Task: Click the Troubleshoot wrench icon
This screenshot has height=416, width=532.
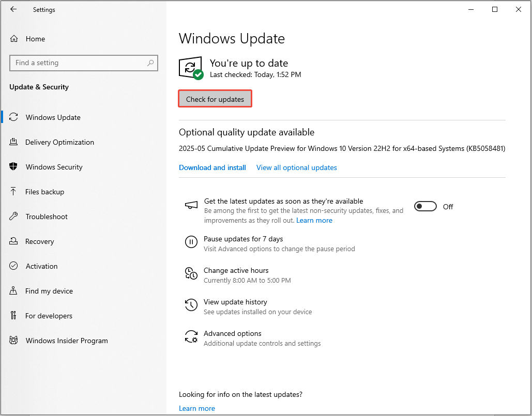Action: [x=14, y=217]
